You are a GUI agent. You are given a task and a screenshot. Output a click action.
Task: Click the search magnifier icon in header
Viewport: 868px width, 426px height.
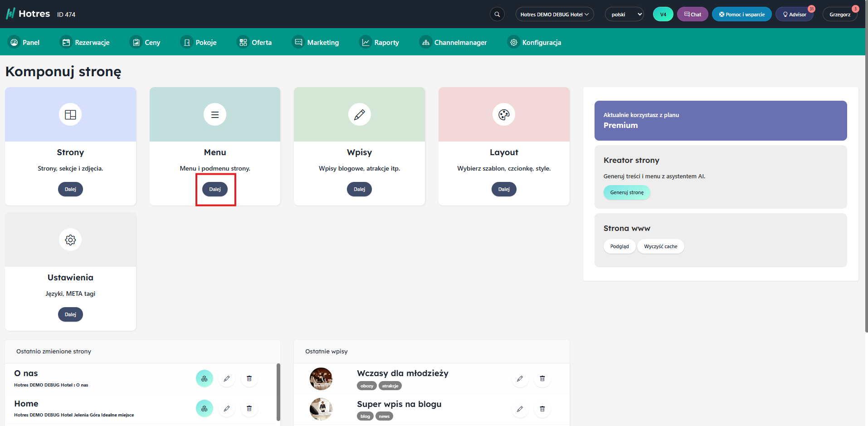(x=497, y=15)
